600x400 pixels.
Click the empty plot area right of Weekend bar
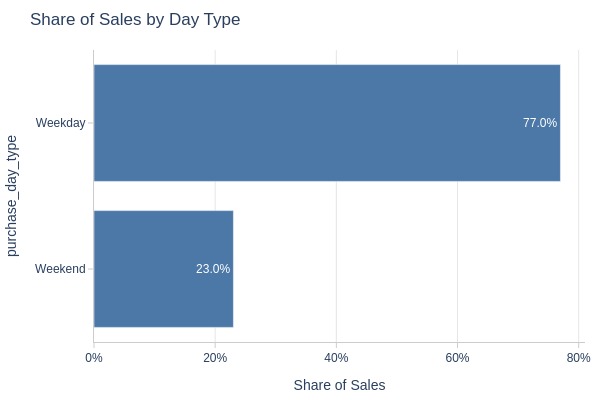coord(406,269)
